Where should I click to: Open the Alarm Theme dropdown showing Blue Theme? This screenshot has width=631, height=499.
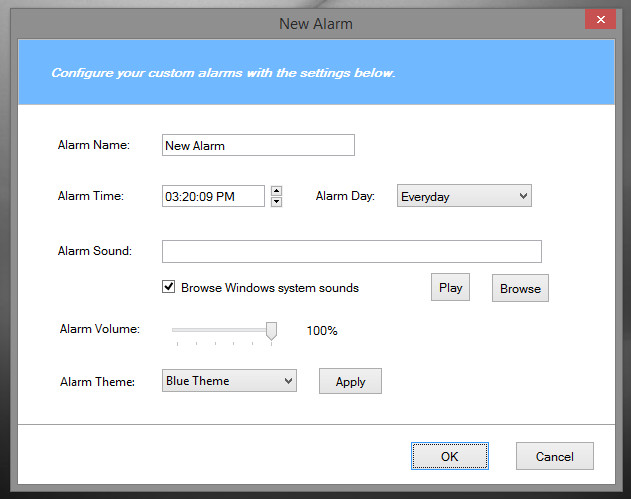point(229,380)
